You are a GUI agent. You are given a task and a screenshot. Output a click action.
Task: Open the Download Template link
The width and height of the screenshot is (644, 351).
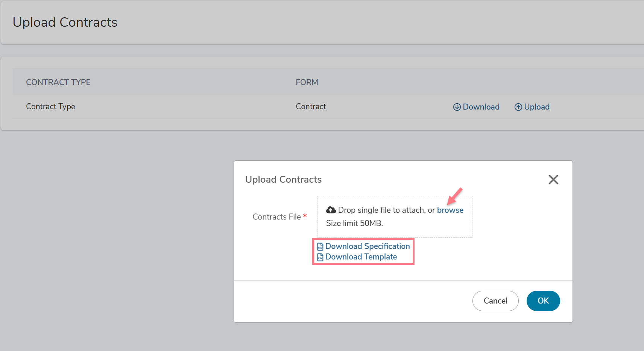(x=361, y=257)
